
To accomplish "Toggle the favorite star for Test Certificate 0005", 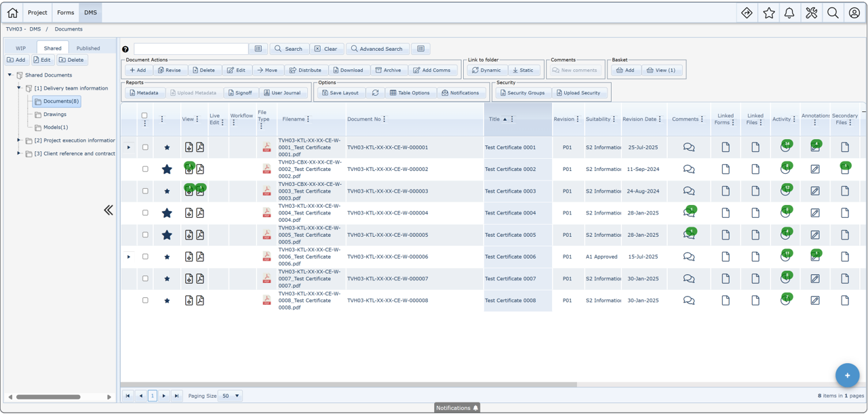I will pyautogui.click(x=167, y=235).
